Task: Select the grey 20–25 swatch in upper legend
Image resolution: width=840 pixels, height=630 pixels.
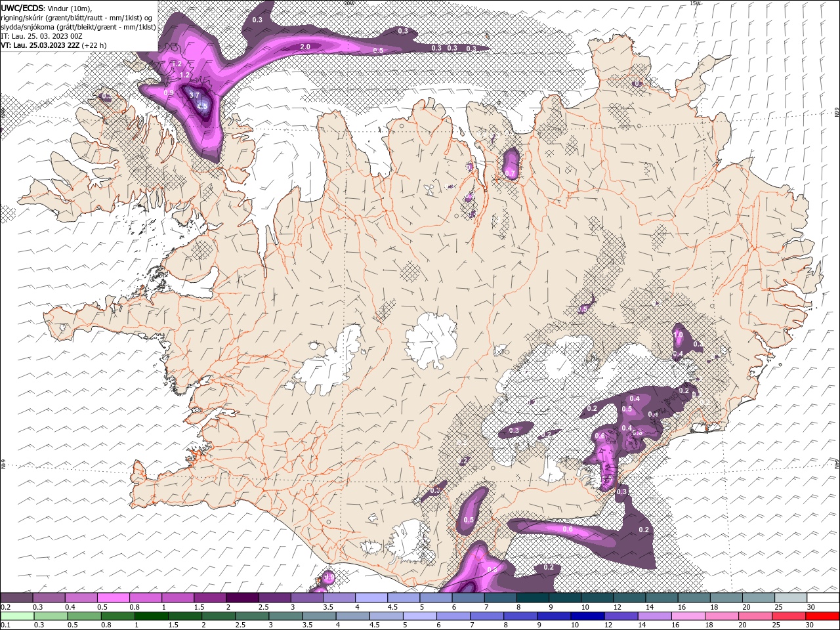Action: [759, 597]
